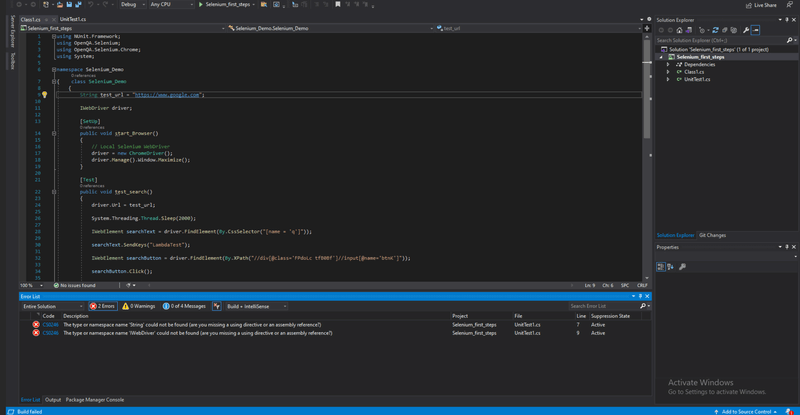Click the Solution Explorer wrench Properties icon

[746, 30]
